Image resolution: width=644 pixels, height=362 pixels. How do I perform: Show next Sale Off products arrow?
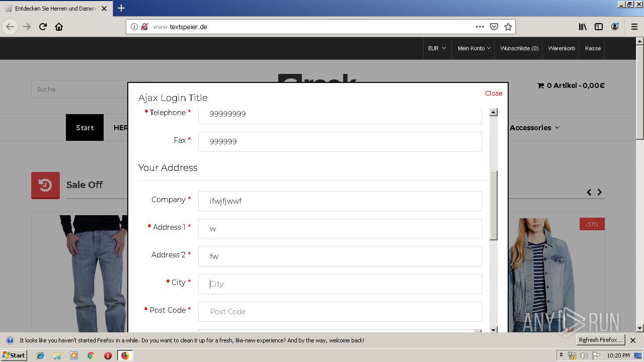coord(599,192)
